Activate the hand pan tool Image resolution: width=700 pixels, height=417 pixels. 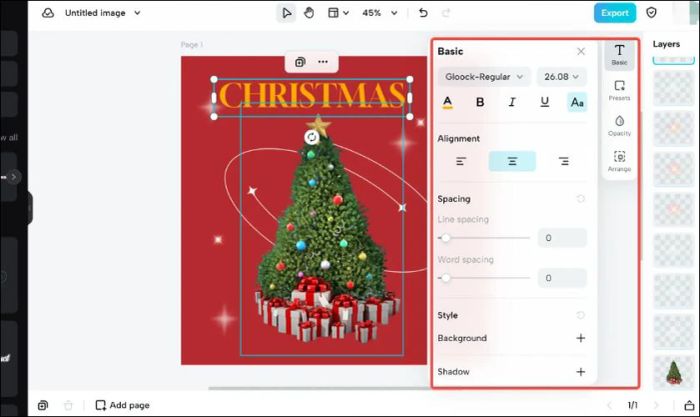[309, 13]
